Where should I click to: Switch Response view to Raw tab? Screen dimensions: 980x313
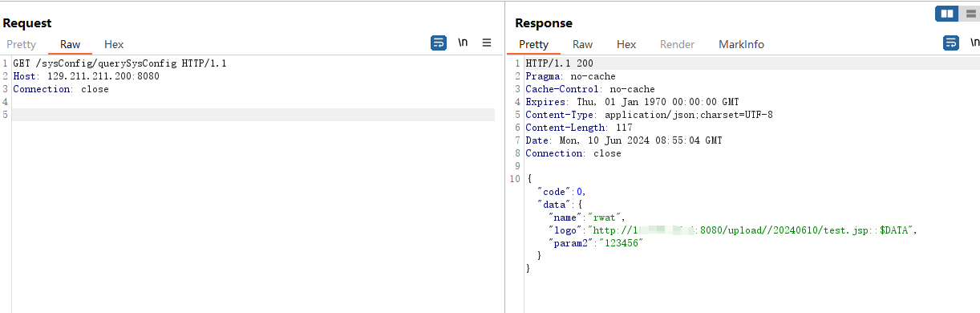[x=582, y=45]
